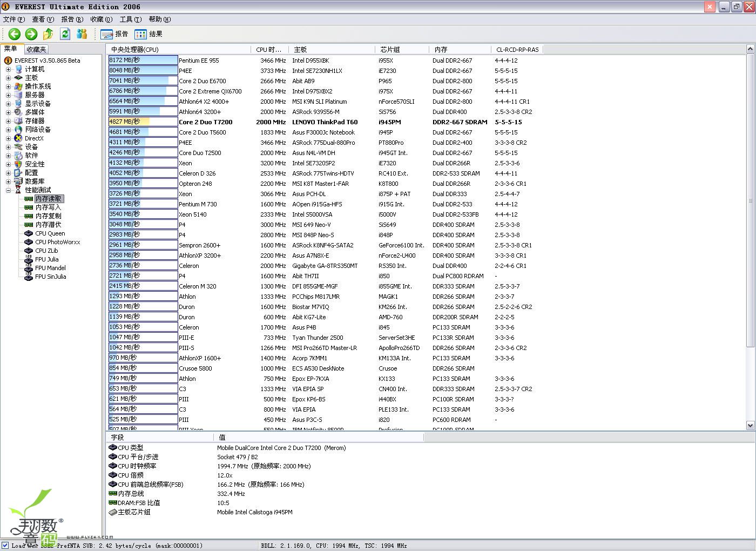Sort by 芯片组 column header
This screenshot has width=756, height=551.
(402, 49)
